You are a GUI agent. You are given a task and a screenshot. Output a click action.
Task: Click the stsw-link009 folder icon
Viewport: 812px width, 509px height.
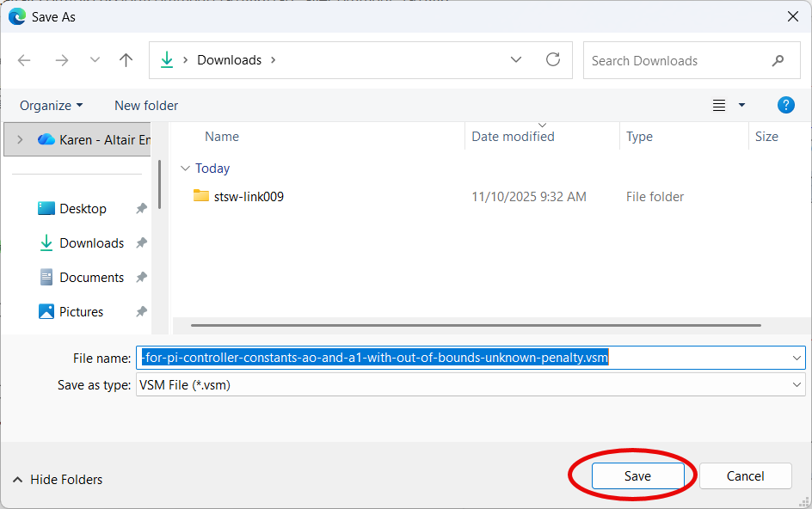(x=201, y=196)
